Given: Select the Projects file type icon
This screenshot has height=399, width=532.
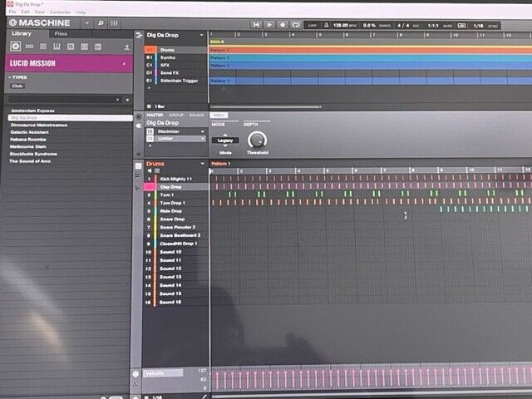Looking at the screenshot, I should (15, 47).
